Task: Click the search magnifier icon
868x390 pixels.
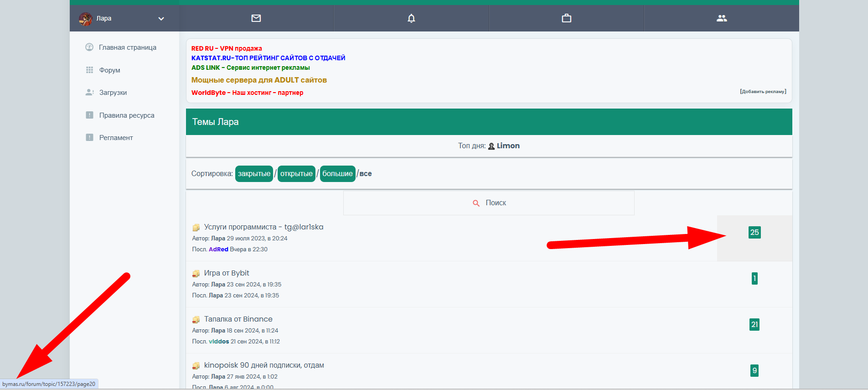Action: (x=476, y=203)
